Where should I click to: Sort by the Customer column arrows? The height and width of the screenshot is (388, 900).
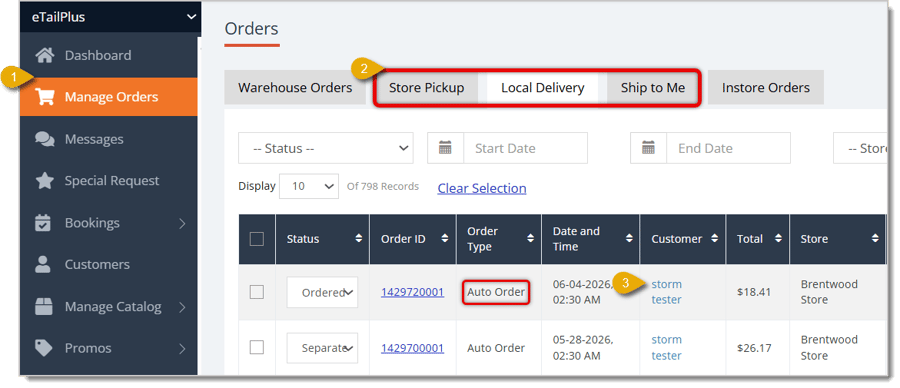[x=715, y=239]
